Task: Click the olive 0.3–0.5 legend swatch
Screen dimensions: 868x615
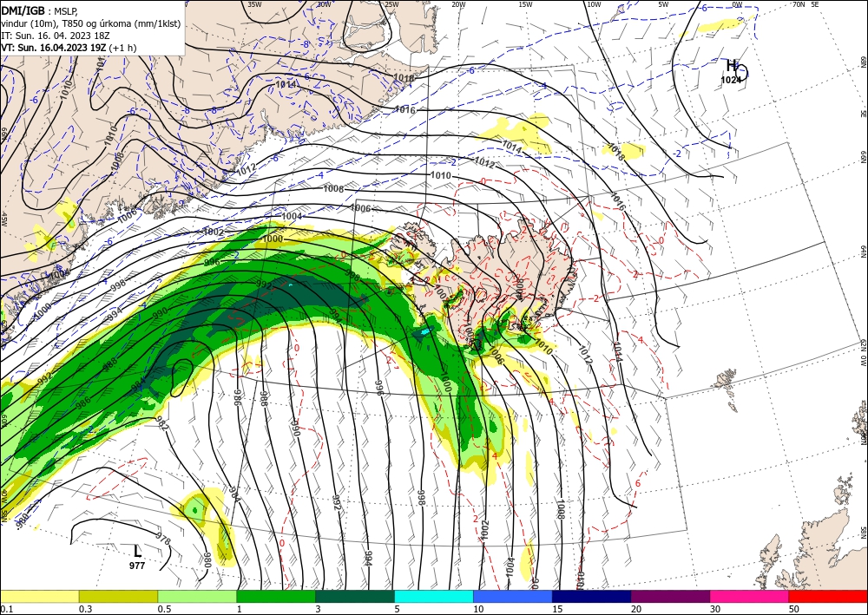Action: tap(118, 596)
